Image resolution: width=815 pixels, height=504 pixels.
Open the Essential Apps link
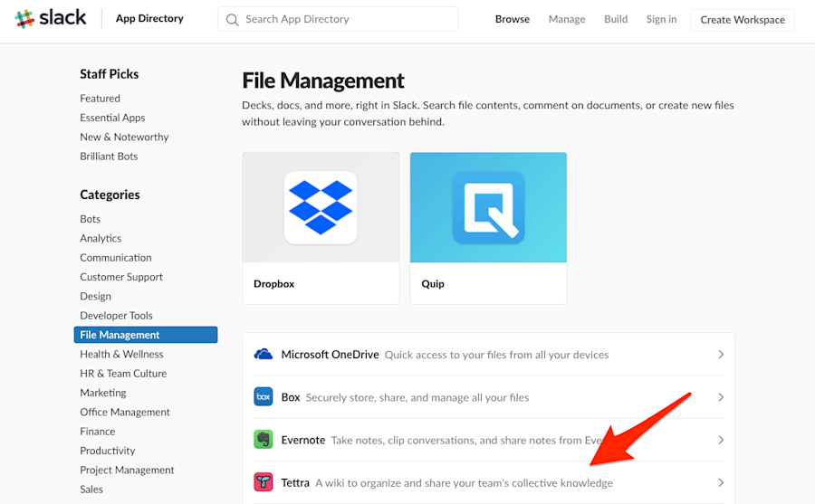pyautogui.click(x=112, y=118)
